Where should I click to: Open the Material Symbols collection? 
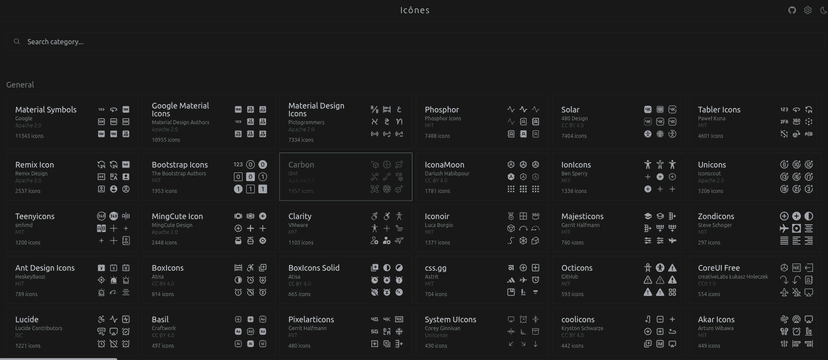pos(72,122)
